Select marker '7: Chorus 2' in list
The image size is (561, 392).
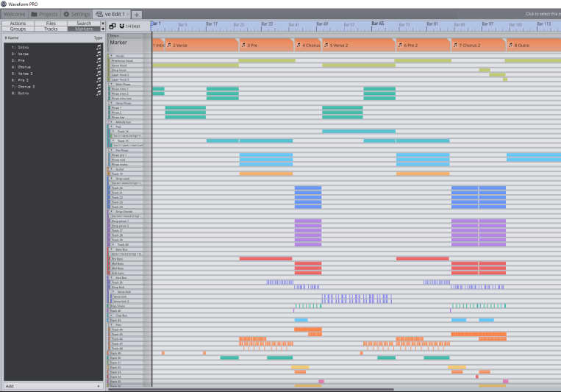tap(53, 87)
